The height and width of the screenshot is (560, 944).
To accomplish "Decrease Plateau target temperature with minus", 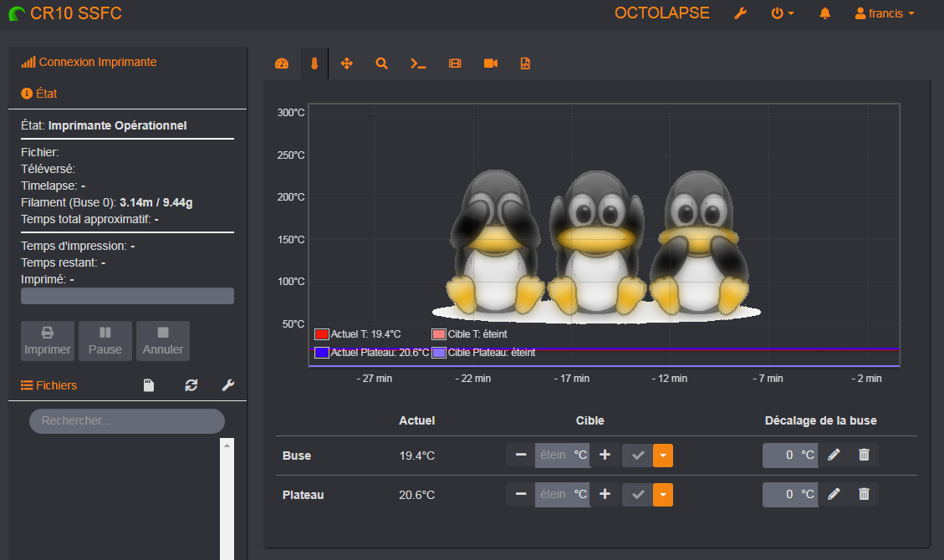I will [x=521, y=495].
